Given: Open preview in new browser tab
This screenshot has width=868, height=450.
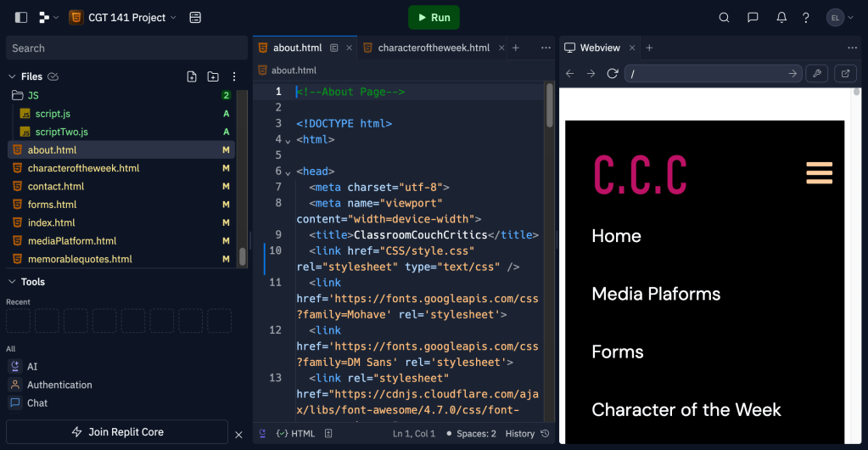Looking at the screenshot, I should [845, 74].
